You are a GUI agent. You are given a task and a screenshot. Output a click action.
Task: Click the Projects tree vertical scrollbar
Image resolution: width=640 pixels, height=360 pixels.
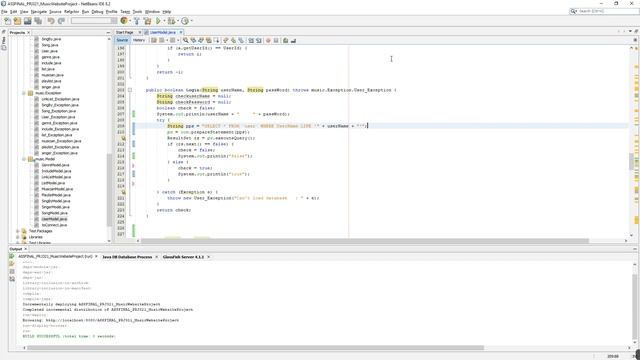click(x=109, y=190)
